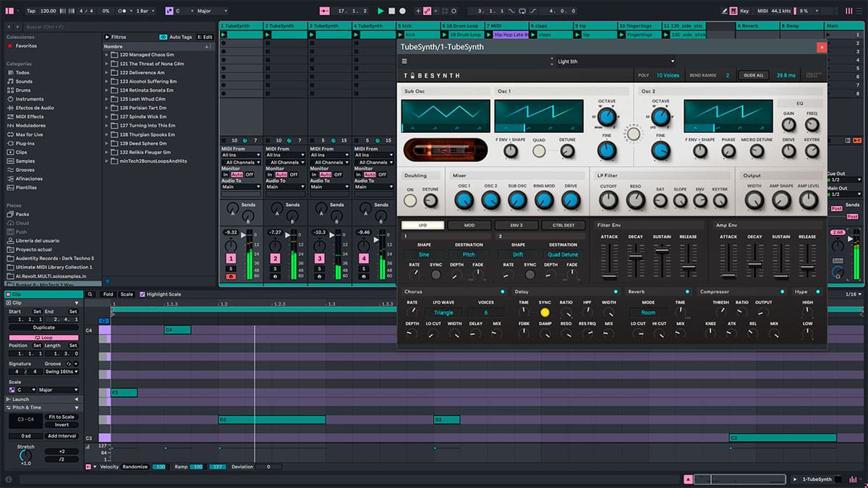
Task: Switch to the CTRL DEST tab
Action: pyautogui.click(x=563, y=225)
